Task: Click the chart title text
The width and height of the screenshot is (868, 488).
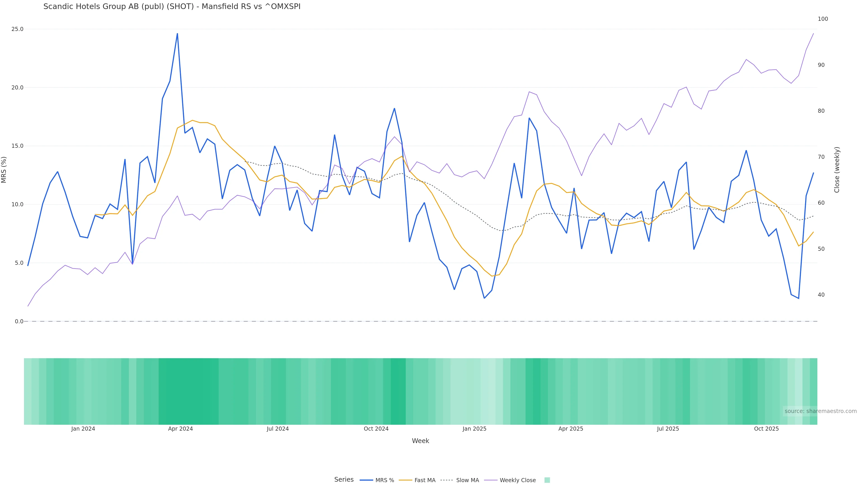Action: point(172,7)
